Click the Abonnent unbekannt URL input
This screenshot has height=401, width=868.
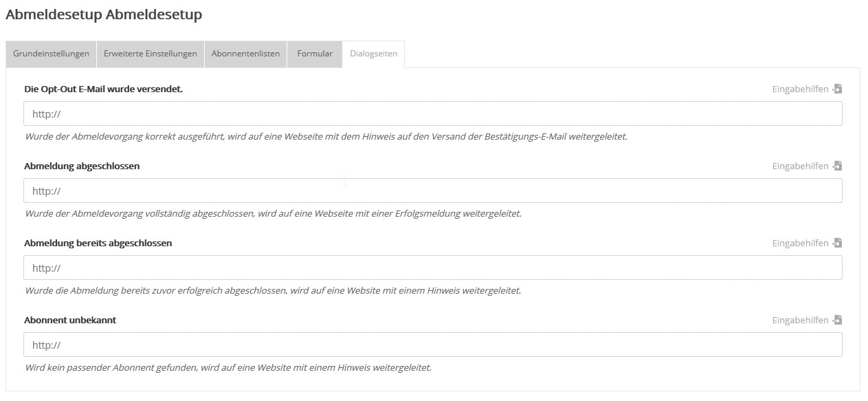pyautogui.click(x=433, y=345)
